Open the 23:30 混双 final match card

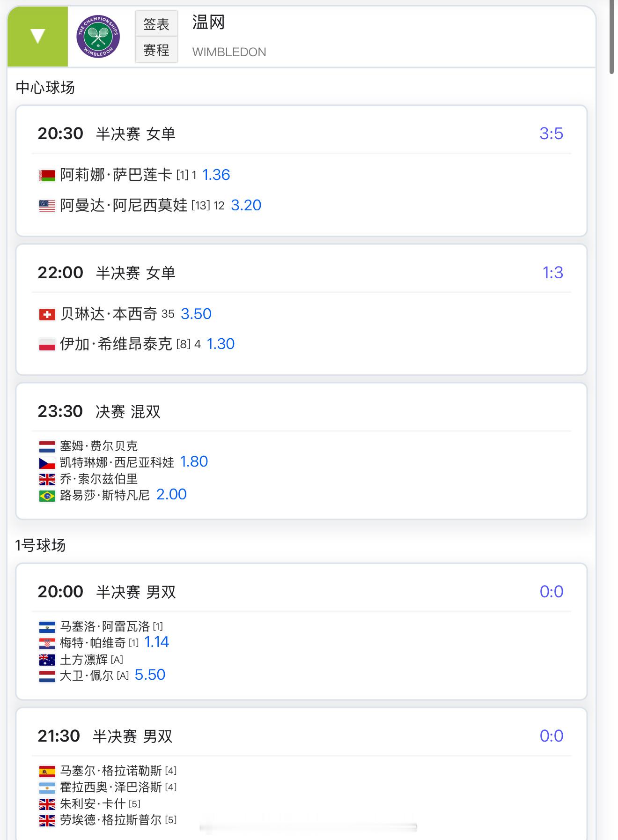click(x=302, y=451)
